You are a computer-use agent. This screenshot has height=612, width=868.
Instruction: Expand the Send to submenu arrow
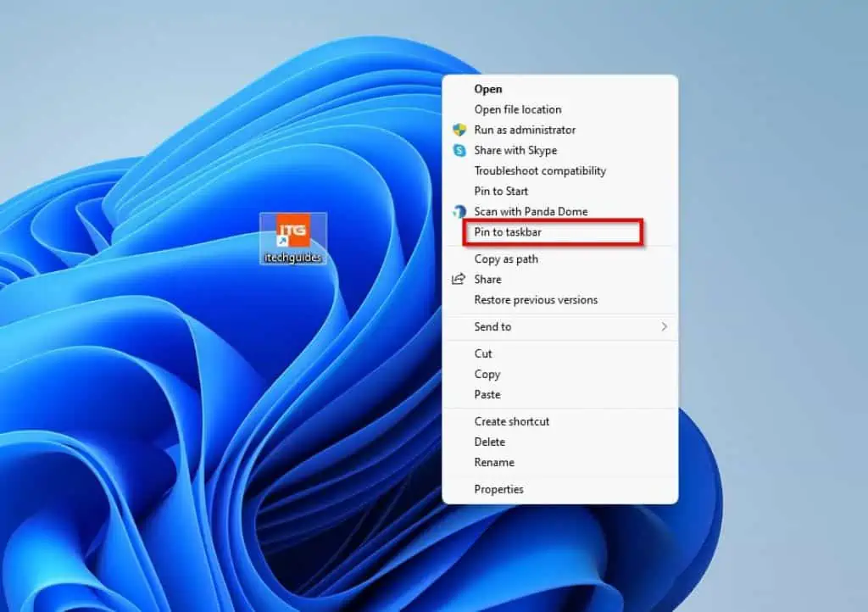pos(664,326)
